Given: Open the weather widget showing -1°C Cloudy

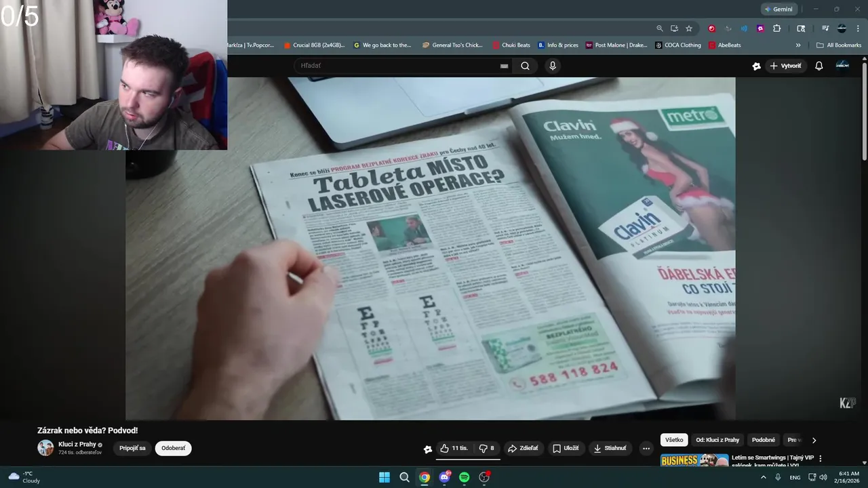Looking at the screenshot, I should (x=24, y=477).
